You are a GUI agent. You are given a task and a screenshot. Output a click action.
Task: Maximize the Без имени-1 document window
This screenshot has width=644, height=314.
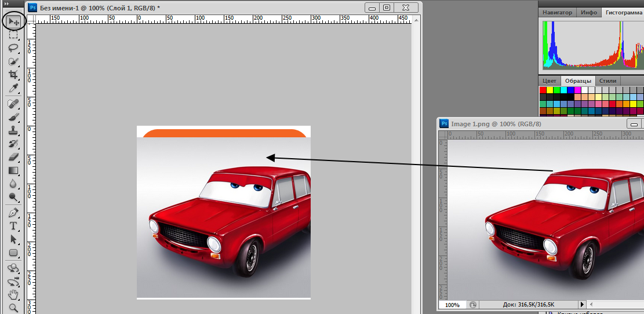pos(387,8)
